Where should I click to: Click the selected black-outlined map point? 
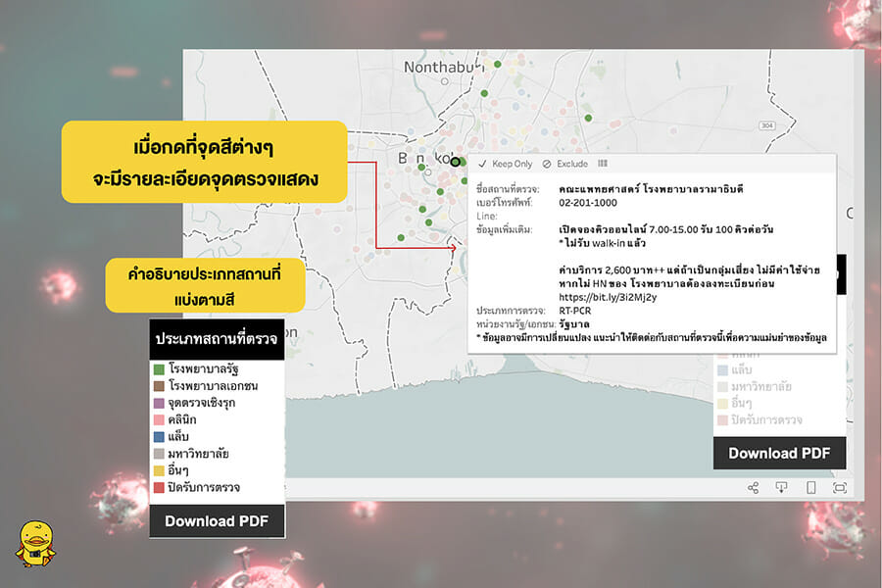coord(455,162)
